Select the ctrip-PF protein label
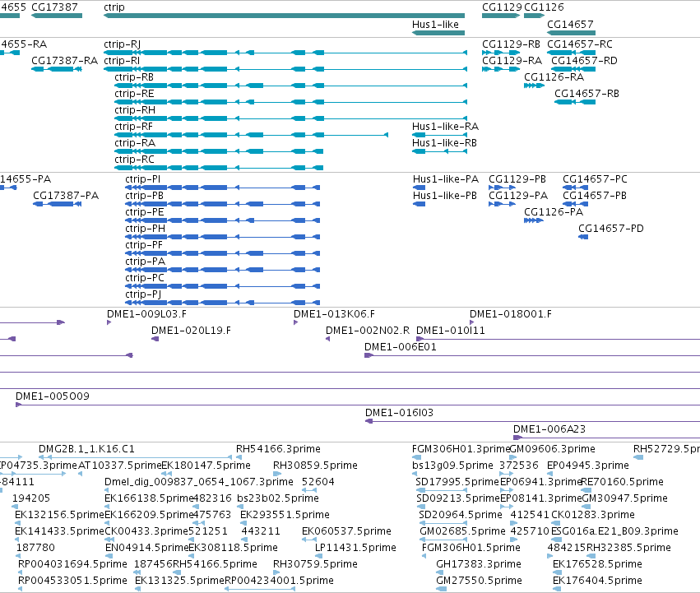 point(144,246)
